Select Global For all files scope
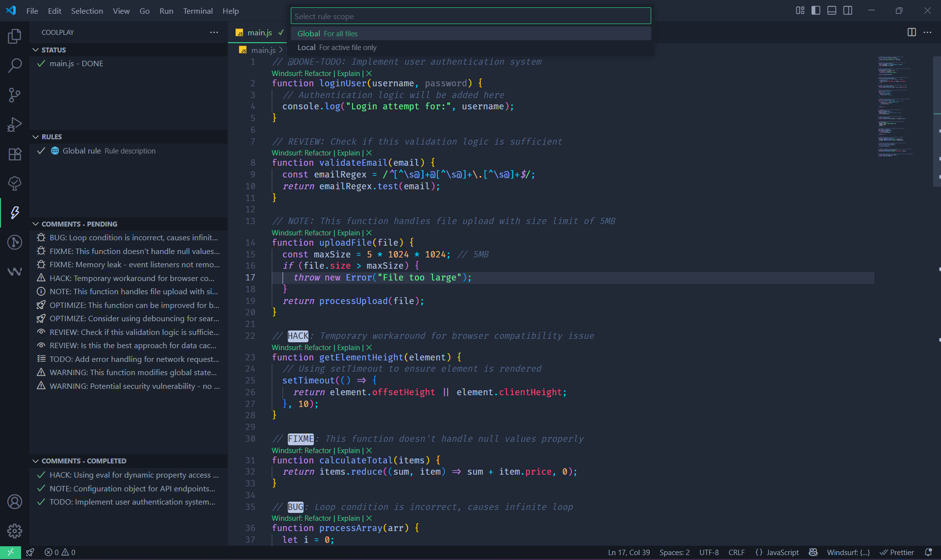941x560 pixels. [471, 33]
